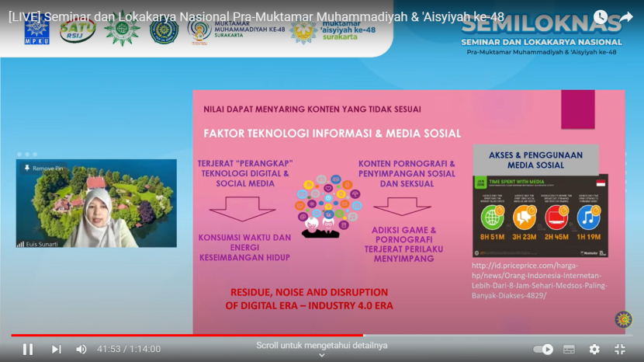Mute the video volume
644x362 pixels.
pyautogui.click(x=81, y=350)
